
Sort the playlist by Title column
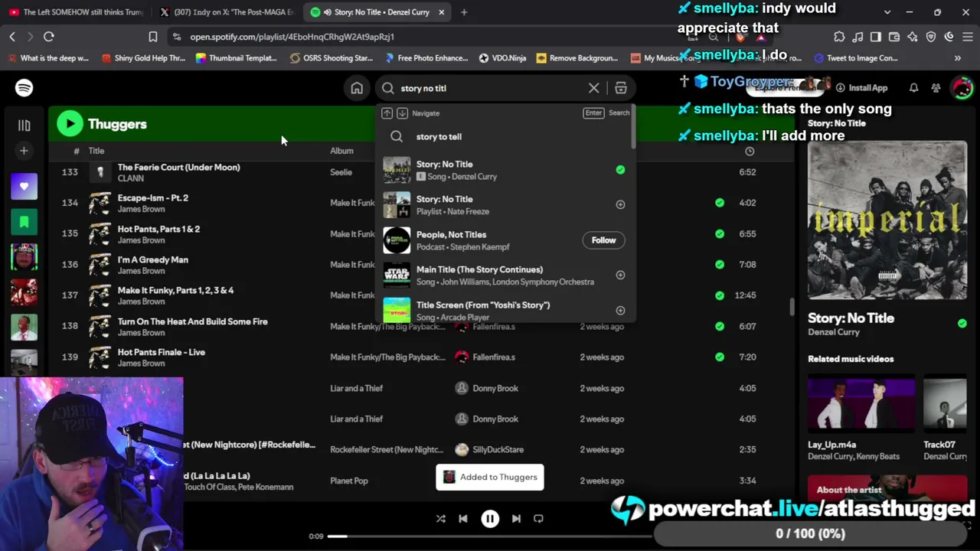pos(96,151)
